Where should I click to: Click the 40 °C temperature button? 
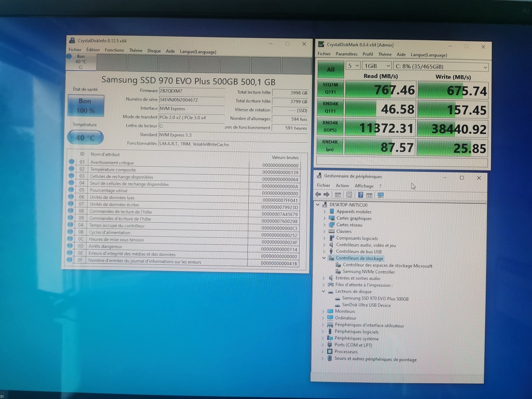85,137
